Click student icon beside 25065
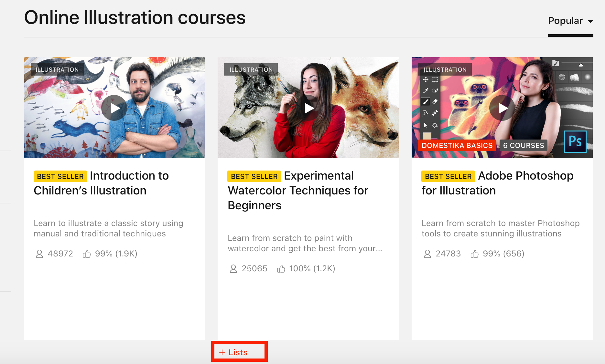605x364 pixels. coord(233,269)
